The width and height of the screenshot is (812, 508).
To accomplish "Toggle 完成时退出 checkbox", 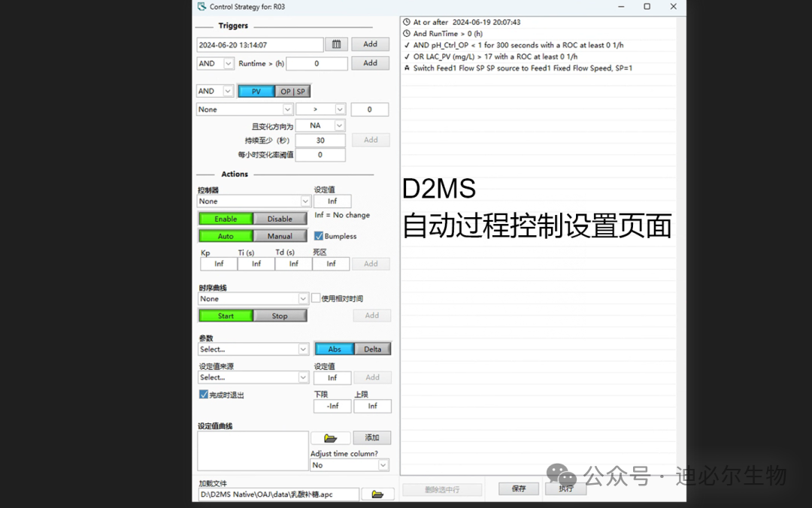I will 204,395.
